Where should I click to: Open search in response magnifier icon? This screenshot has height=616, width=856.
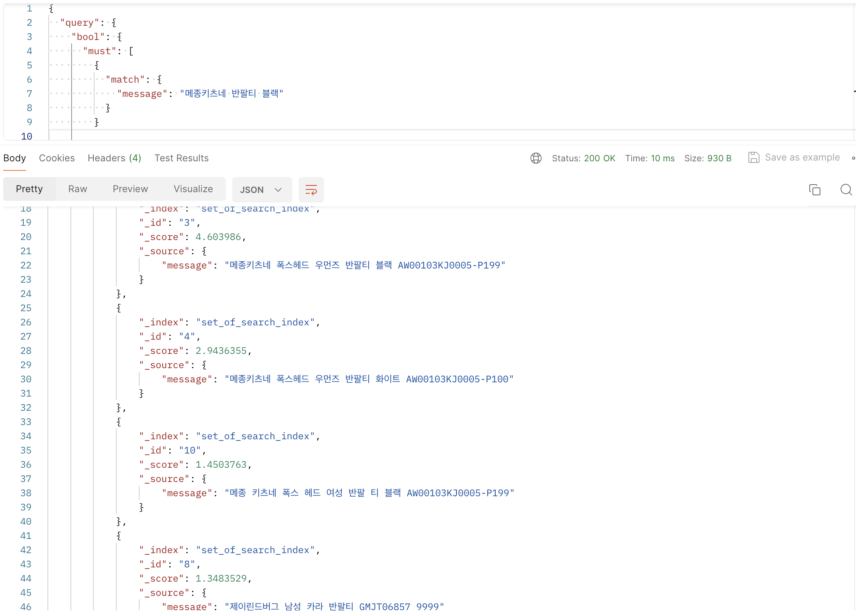(x=846, y=190)
